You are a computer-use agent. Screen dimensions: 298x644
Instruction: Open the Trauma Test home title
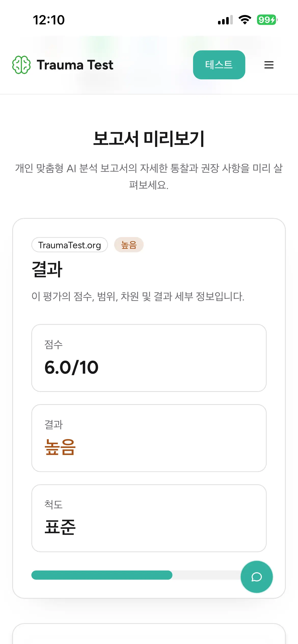(x=75, y=65)
